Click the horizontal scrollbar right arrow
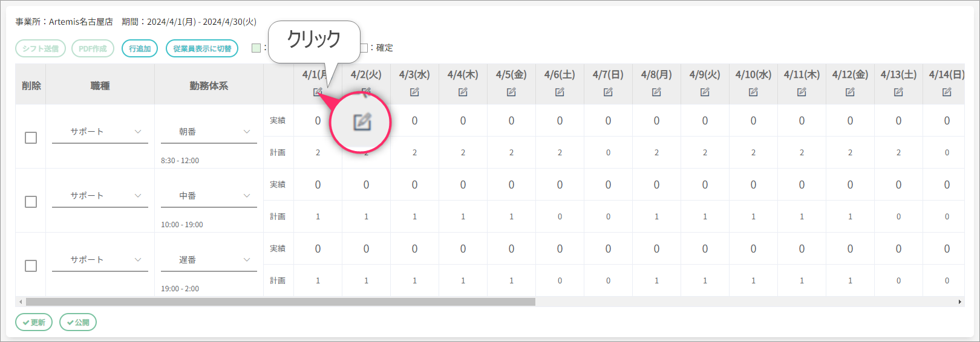Screen dimensions: 980x342 click(959, 302)
